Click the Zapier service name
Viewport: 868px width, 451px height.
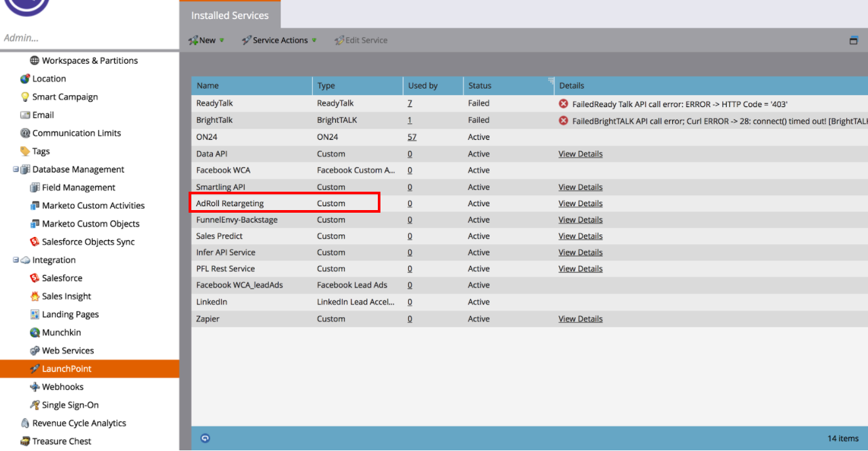[x=208, y=319]
